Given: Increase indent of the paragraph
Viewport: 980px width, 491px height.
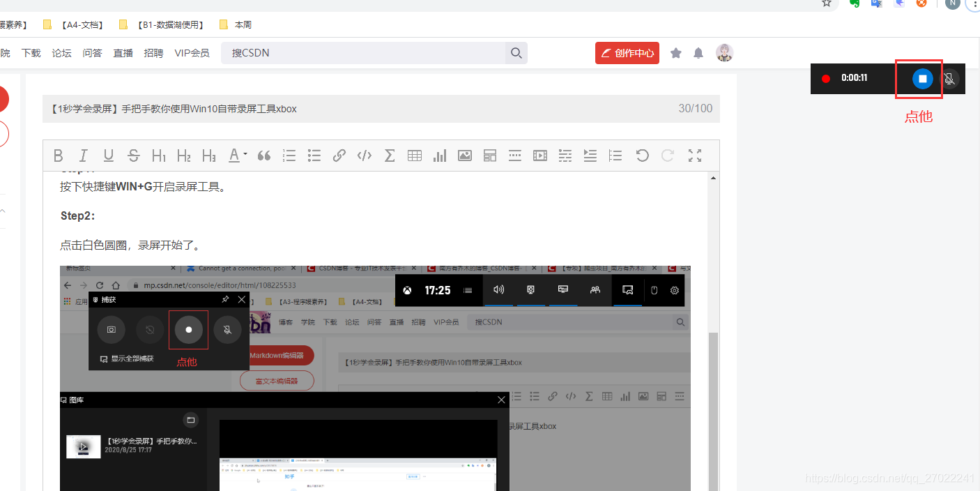Looking at the screenshot, I should coord(590,156).
